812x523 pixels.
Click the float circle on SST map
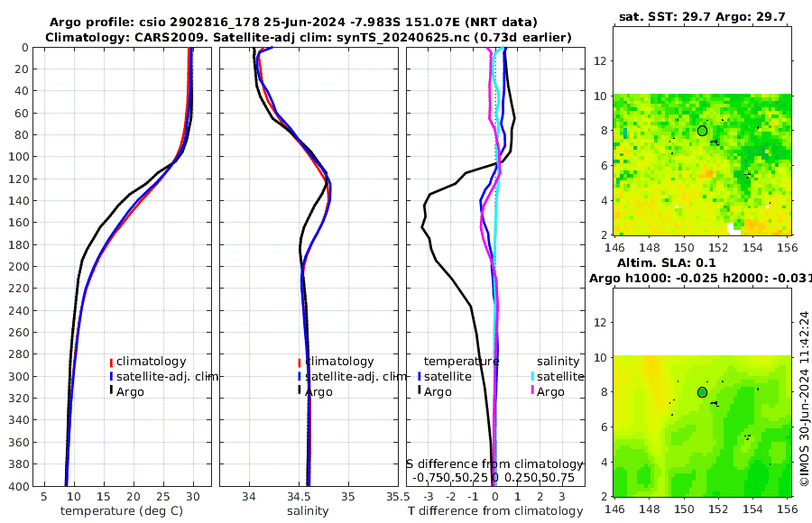tap(702, 131)
